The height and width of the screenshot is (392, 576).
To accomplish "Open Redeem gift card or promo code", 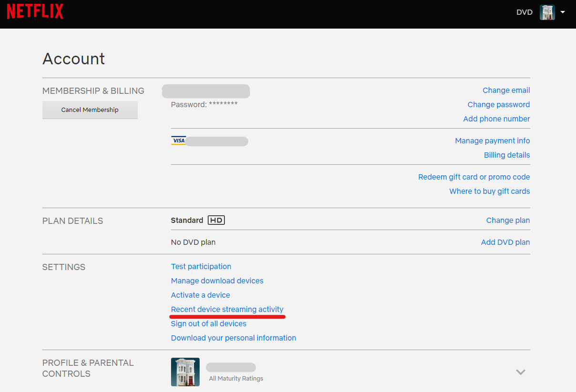I will click(474, 177).
